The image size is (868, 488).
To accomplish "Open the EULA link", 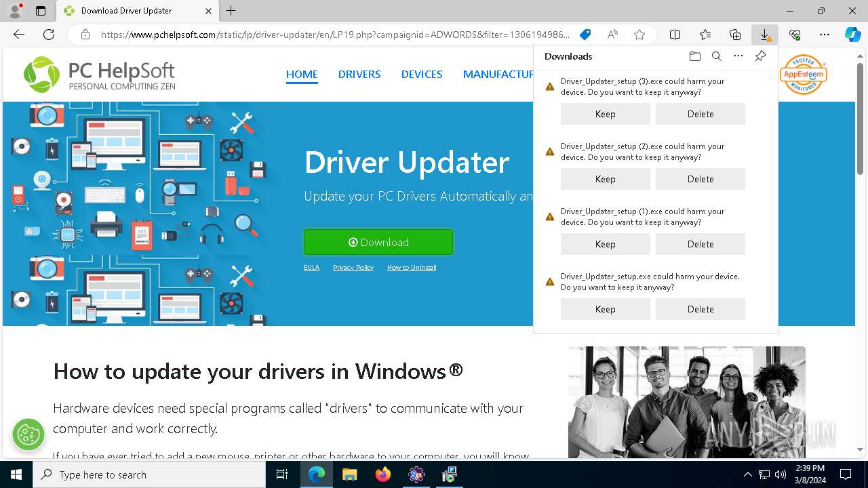I will pos(311,268).
